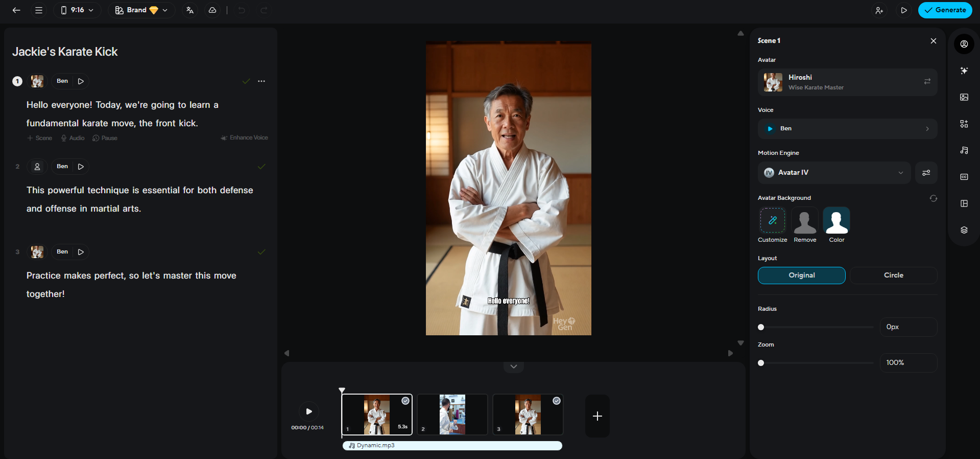Click canvas scroll right arrow
The height and width of the screenshot is (459, 980).
coord(730,353)
